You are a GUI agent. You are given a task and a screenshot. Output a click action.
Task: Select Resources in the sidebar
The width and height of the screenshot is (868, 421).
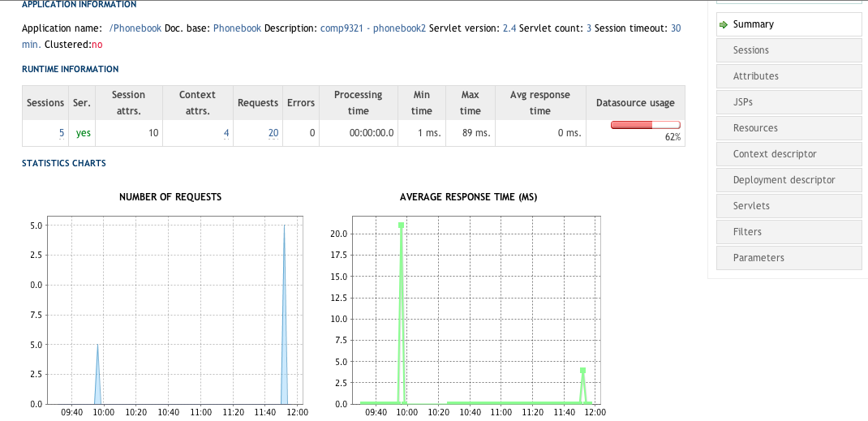(x=755, y=128)
